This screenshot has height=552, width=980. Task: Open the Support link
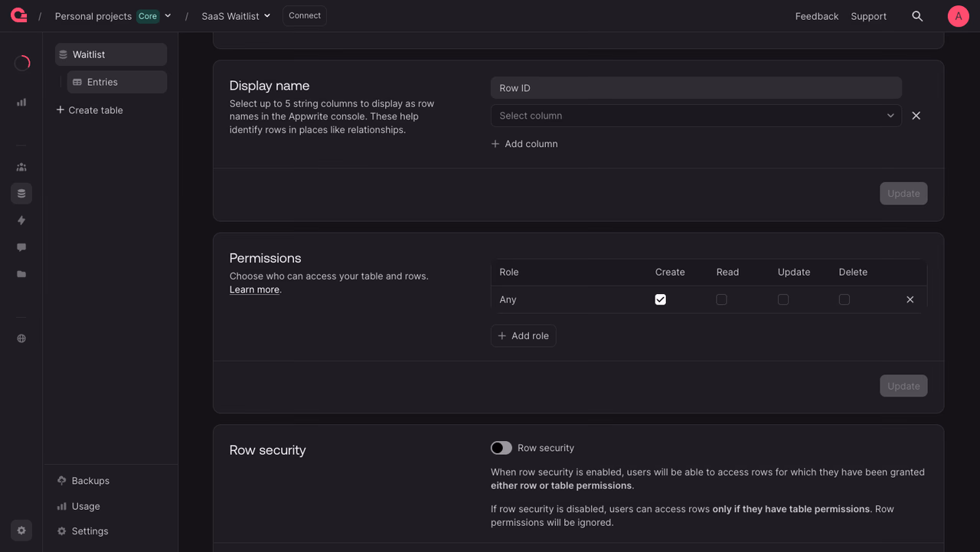pyautogui.click(x=869, y=16)
